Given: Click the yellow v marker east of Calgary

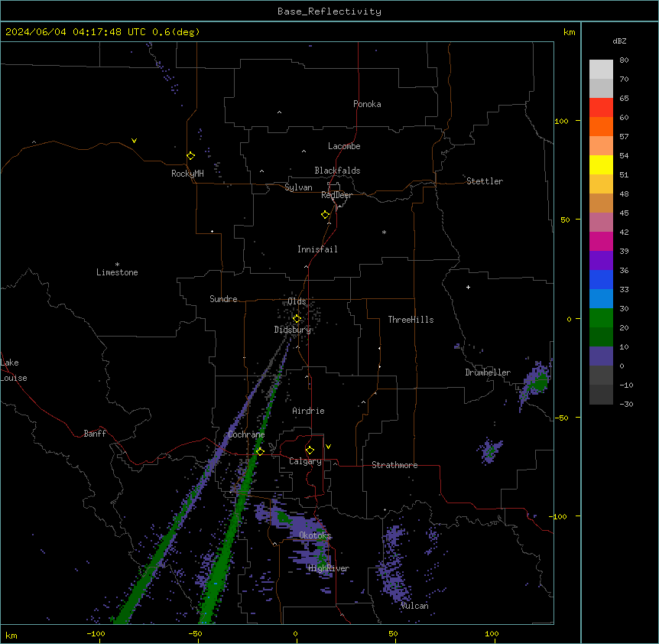Looking at the screenshot, I should (x=328, y=447).
